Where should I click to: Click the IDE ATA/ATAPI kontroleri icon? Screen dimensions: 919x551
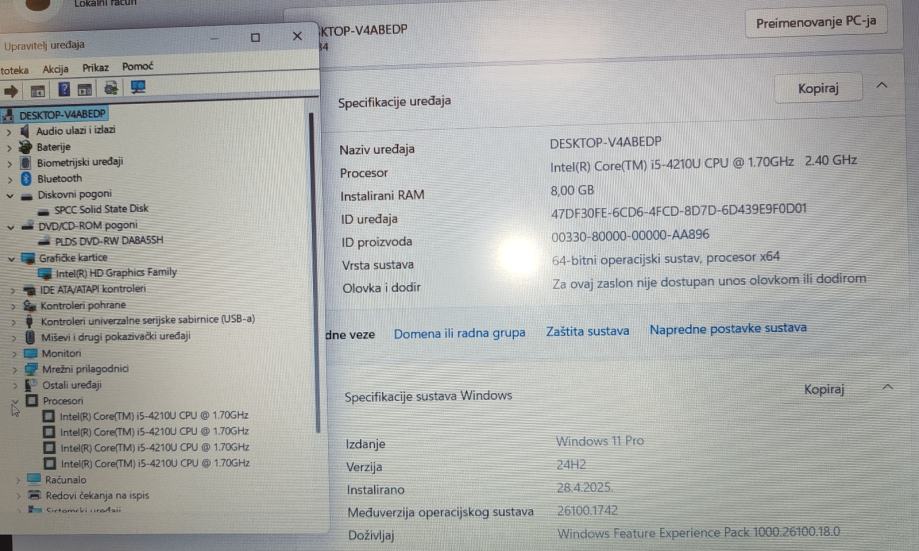coord(29,290)
